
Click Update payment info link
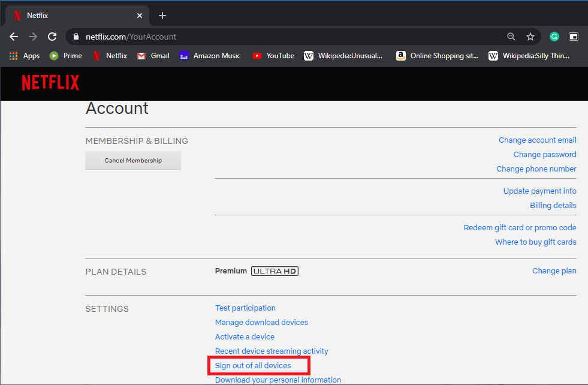point(539,191)
